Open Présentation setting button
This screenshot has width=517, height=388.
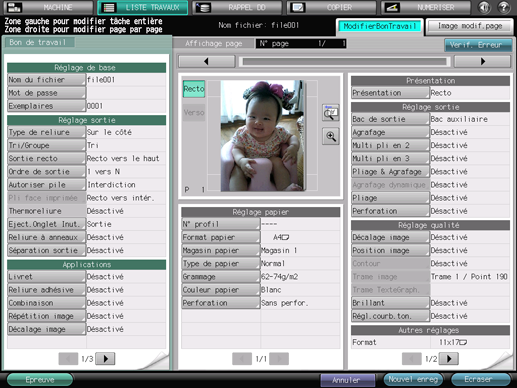pyautogui.click(x=390, y=93)
